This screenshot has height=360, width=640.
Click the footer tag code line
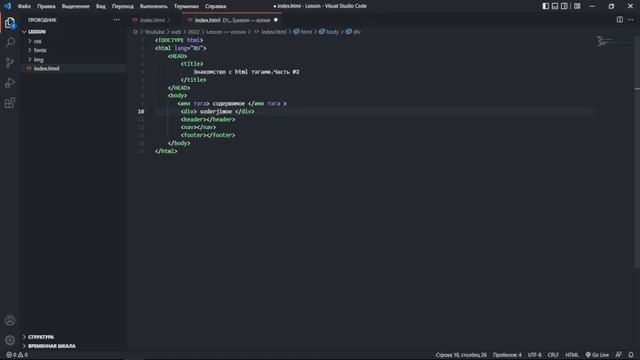coord(208,135)
